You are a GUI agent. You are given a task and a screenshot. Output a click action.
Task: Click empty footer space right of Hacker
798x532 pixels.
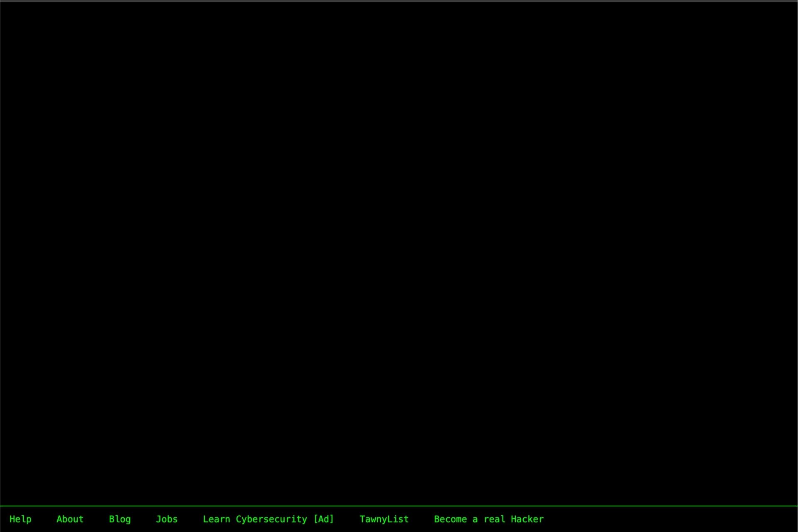(x=665, y=519)
